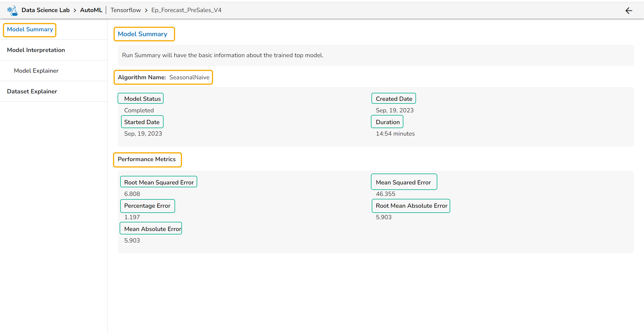Click the Started Date chip
This screenshot has width=644, height=335.
[x=142, y=122]
